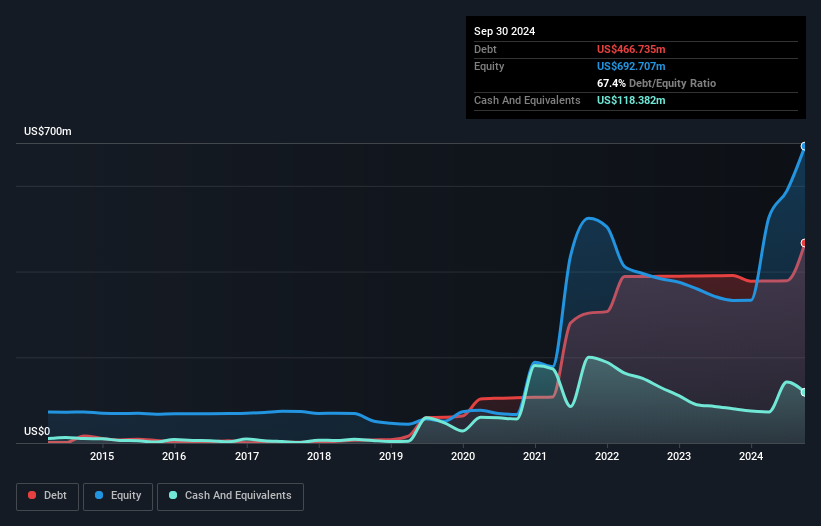Click the teal Cash endpoint marker
This screenshot has width=821, height=526.
[804, 392]
